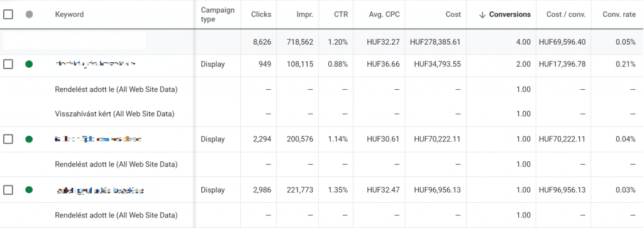Tick the select-all checkbox in header
Viewport: 644px width, 228px height.
pos(8,14)
